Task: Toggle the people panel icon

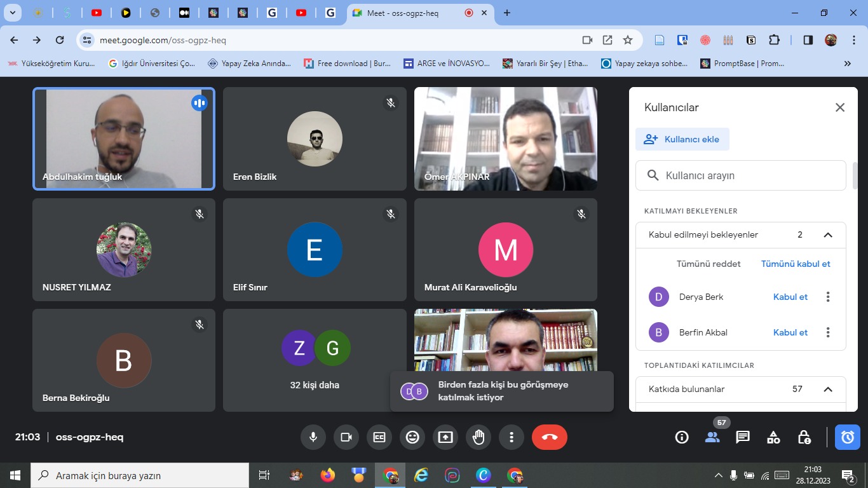Action: point(712,437)
